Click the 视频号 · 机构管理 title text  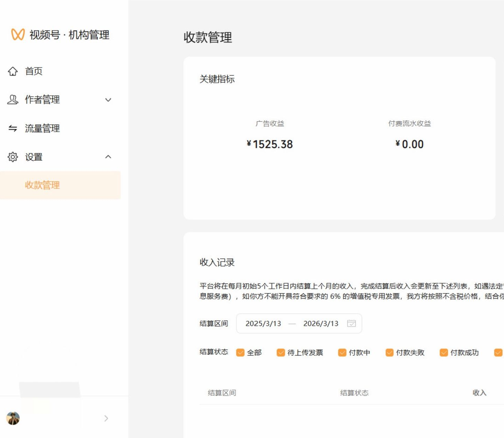point(69,35)
